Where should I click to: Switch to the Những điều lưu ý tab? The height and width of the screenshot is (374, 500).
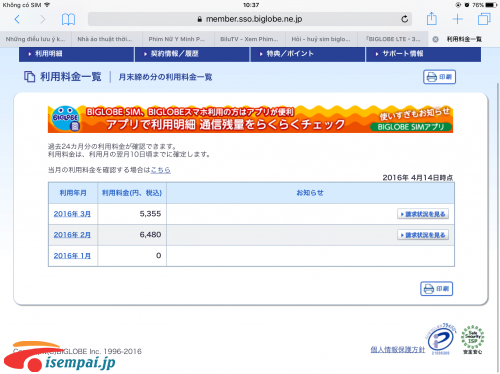point(35,39)
